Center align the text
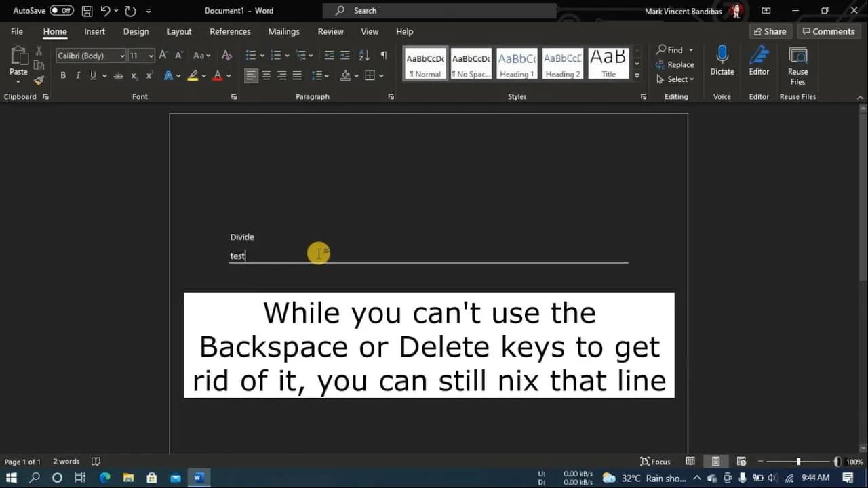The width and height of the screenshot is (868, 488). click(x=267, y=76)
